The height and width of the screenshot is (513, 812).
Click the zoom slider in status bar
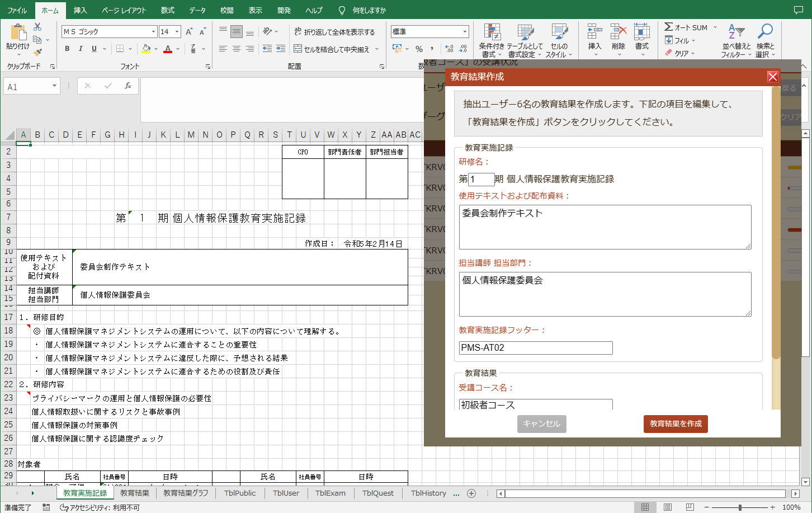coord(740,507)
